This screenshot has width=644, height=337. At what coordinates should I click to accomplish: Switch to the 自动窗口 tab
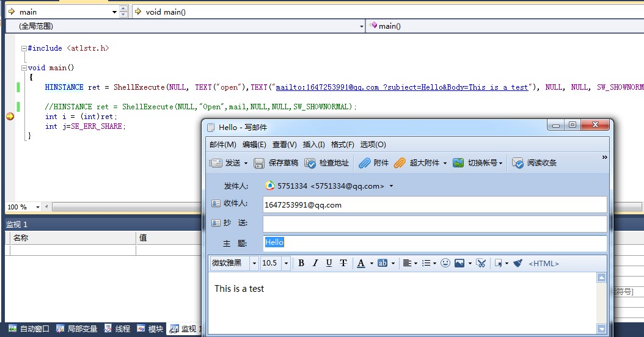point(29,329)
